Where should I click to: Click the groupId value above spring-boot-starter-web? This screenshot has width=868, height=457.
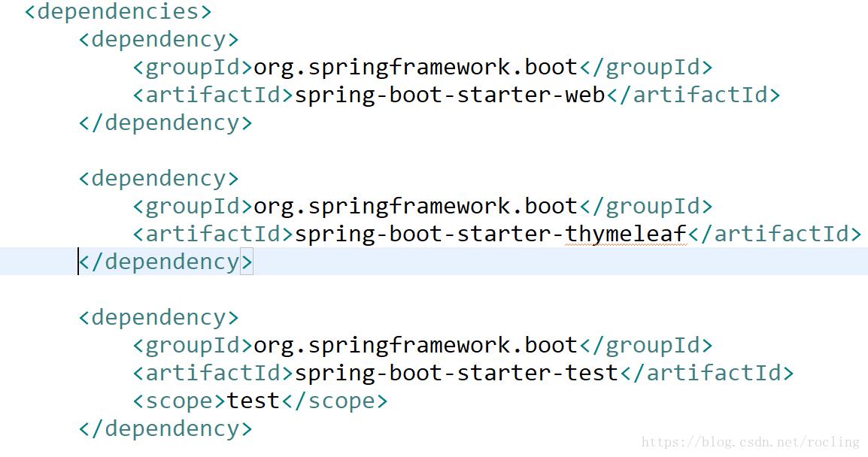[x=415, y=67]
